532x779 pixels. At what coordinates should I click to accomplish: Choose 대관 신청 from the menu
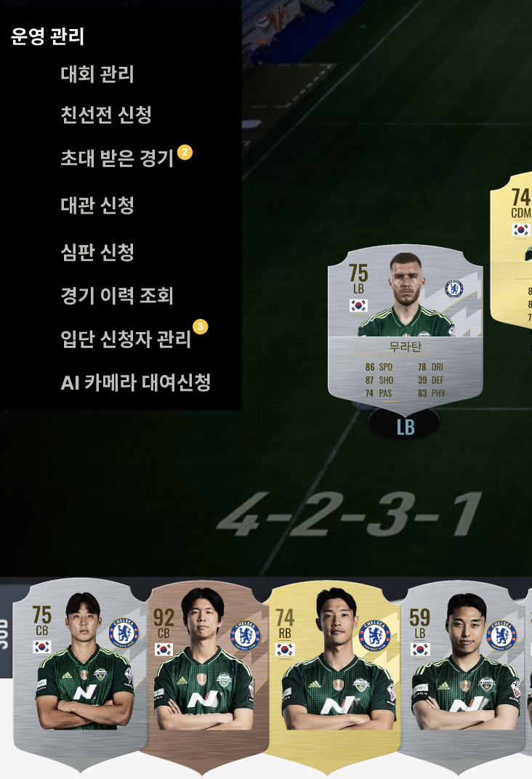click(x=97, y=205)
